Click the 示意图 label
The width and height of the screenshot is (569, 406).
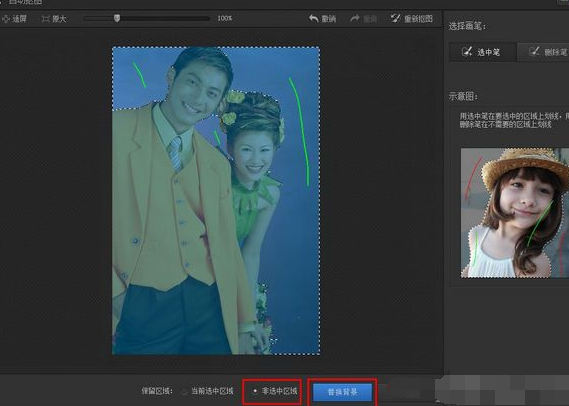tap(463, 96)
